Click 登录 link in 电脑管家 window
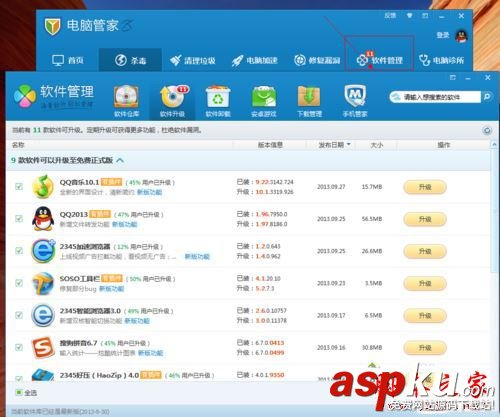This screenshot has width=500, height=417. [x=443, y=35]
